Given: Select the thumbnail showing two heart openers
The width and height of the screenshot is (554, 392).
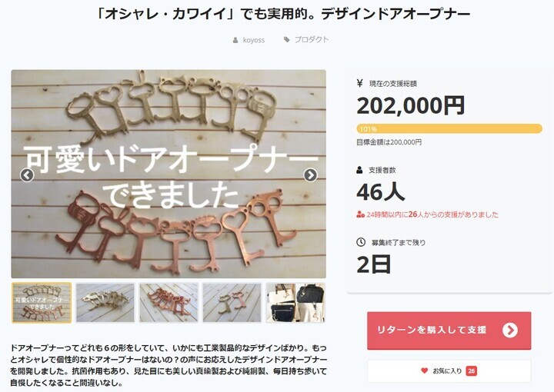Looking at the screenshot, I should tap(232, 303).
